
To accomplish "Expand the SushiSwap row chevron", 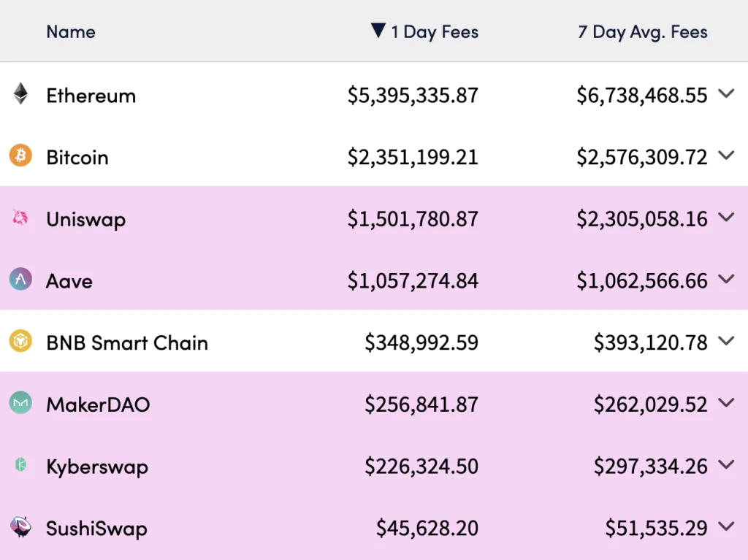I will tap(725, 526).
